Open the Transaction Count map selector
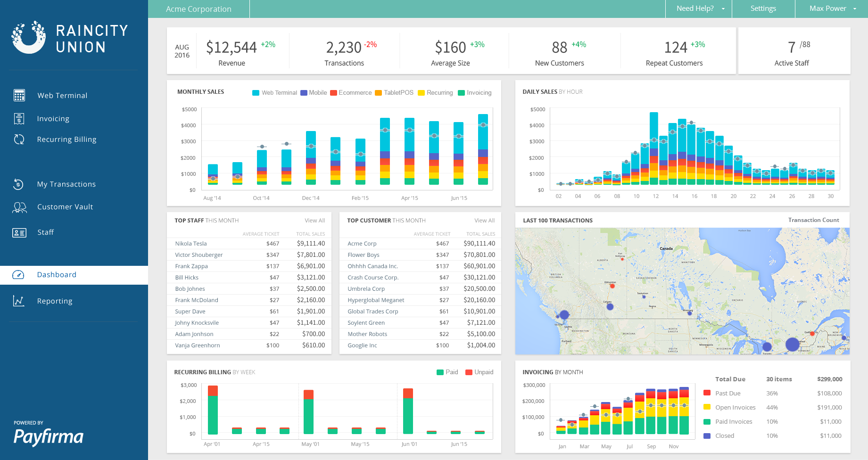 coord(813,220)
